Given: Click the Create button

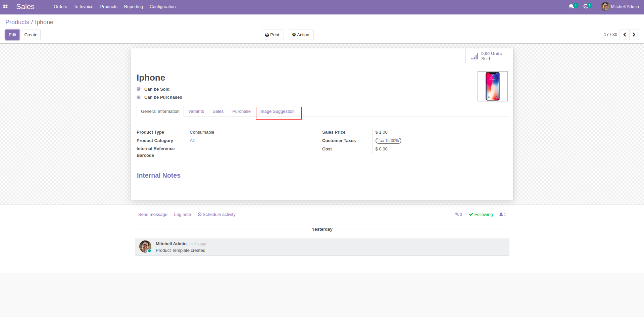Looking at the screenshot, I should tap(31, 35).
